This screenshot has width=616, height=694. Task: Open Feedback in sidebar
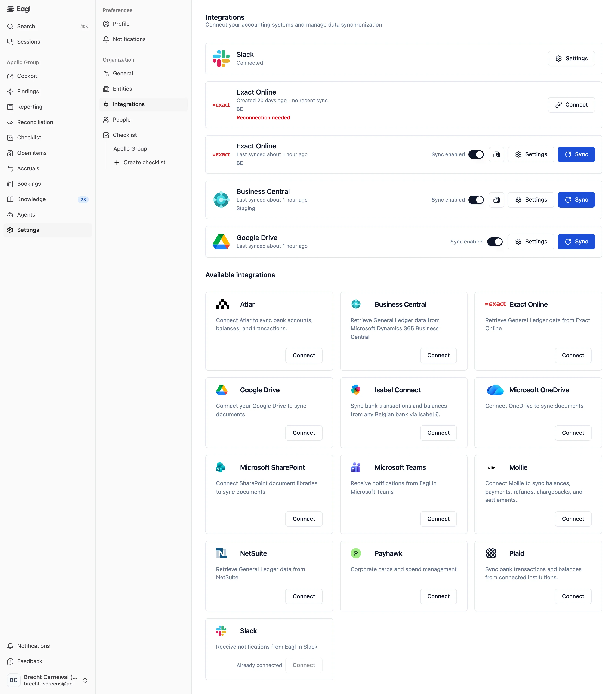[48, 661]
